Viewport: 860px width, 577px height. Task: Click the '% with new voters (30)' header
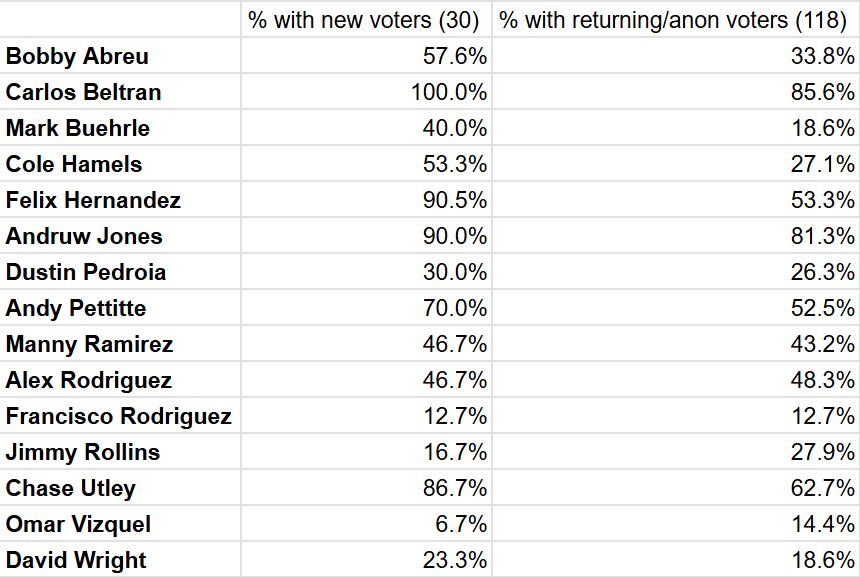coord(364,20)
